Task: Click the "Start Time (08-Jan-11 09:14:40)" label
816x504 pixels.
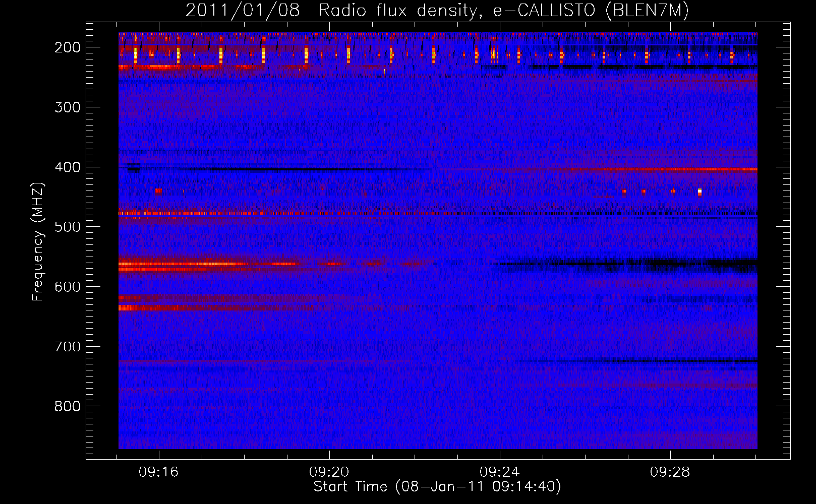Action: (437, 487)
